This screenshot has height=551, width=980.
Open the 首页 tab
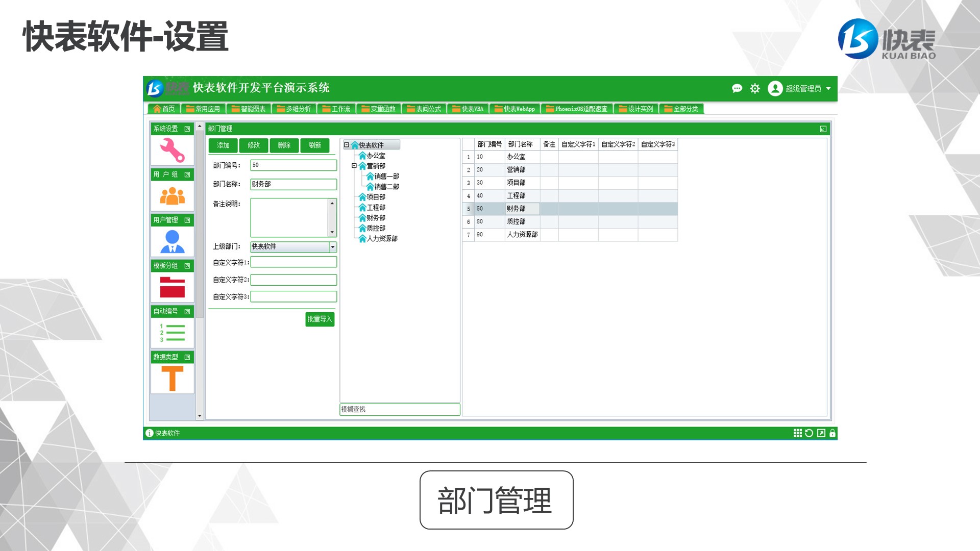point(164,109)
